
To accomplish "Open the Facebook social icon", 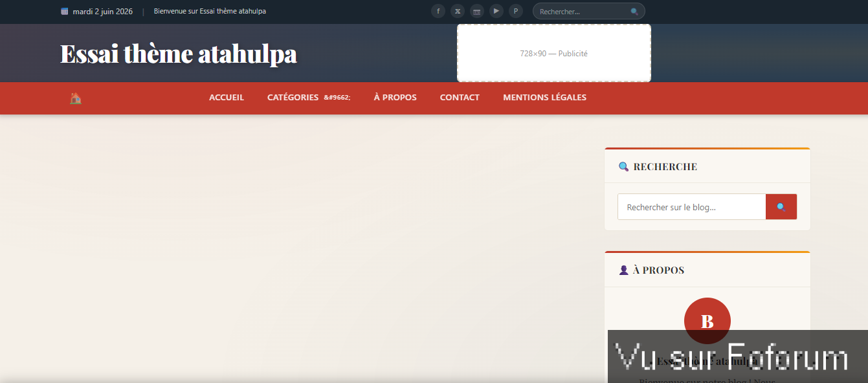I will tap(438, 11).
